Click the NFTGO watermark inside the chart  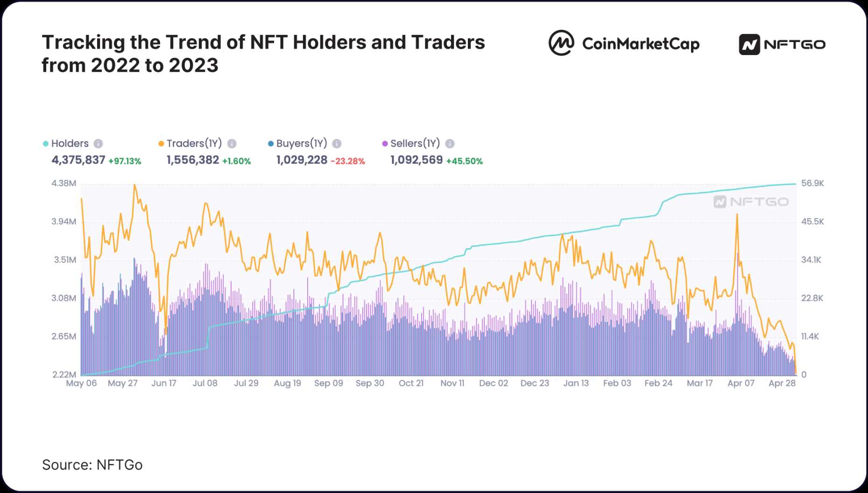click(x=751, y=202)
